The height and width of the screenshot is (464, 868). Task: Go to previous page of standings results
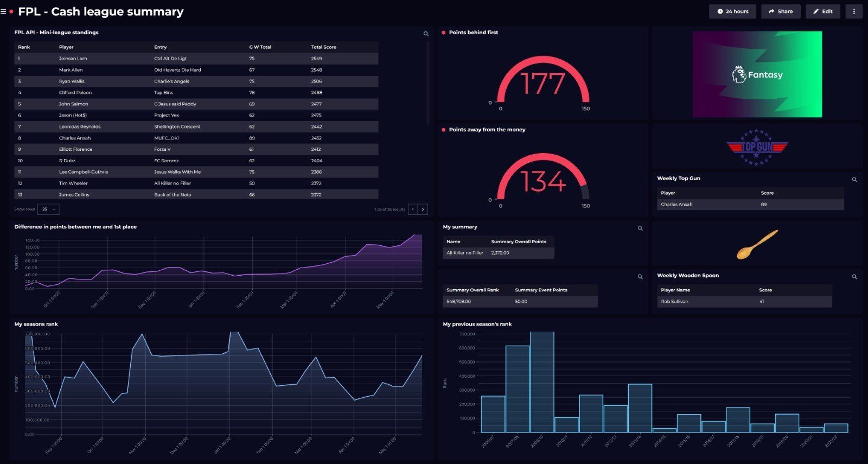tap(413, 209)
